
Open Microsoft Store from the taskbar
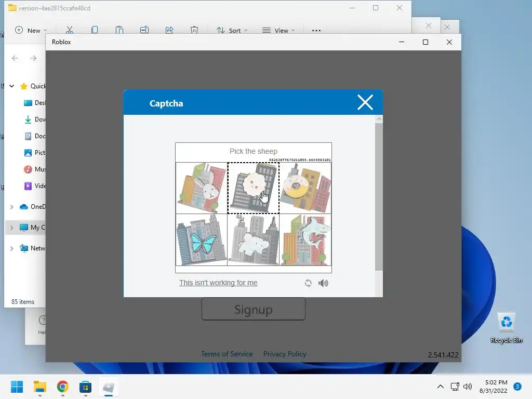point(86,387)
